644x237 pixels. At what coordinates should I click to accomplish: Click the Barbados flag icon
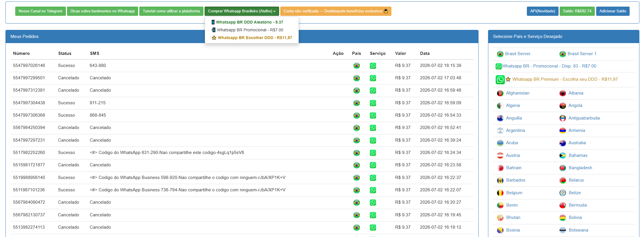(x=500, y=180)
